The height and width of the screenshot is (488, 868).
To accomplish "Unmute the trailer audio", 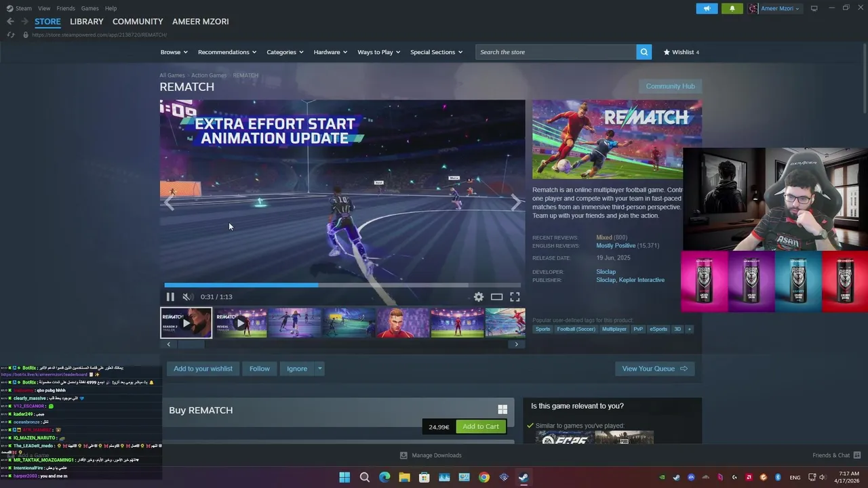I will 188,297.
